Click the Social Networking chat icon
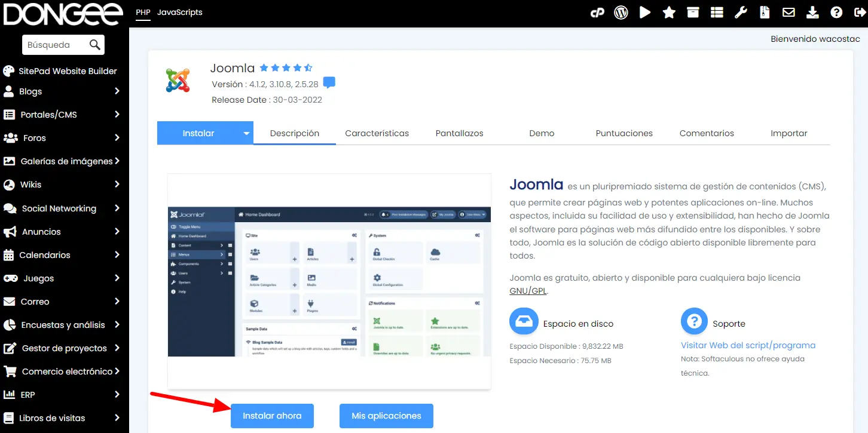868x433 pixels. pos(10,208)
